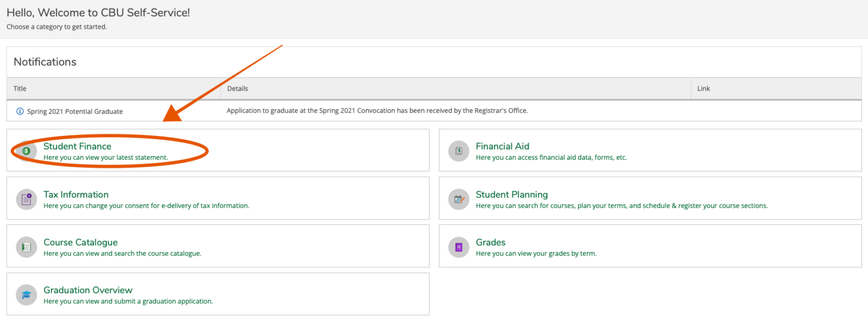The image size is (868, 327).
Task: Click the Link column header
Action: 703,89
